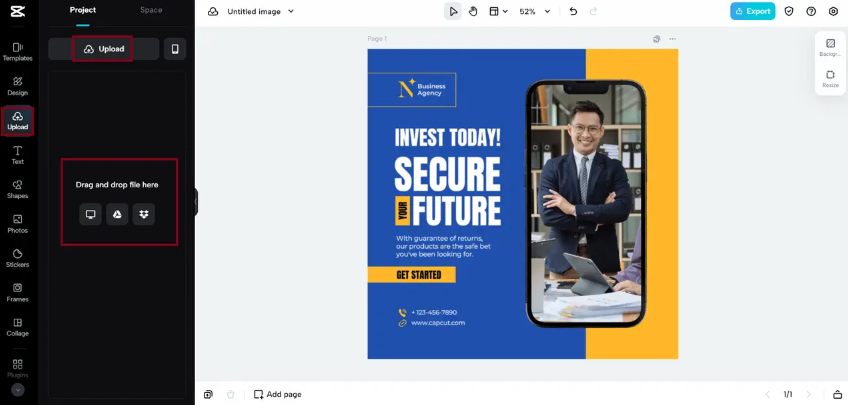The image size is (848, 405).
Task: Open the Untitled image name dropdown
Action: tap(261, 11)
